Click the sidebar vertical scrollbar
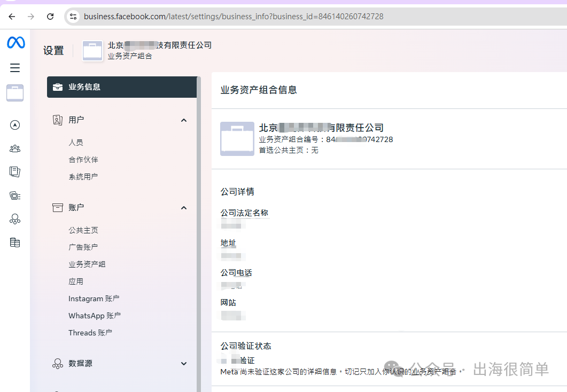 (198, 234)
